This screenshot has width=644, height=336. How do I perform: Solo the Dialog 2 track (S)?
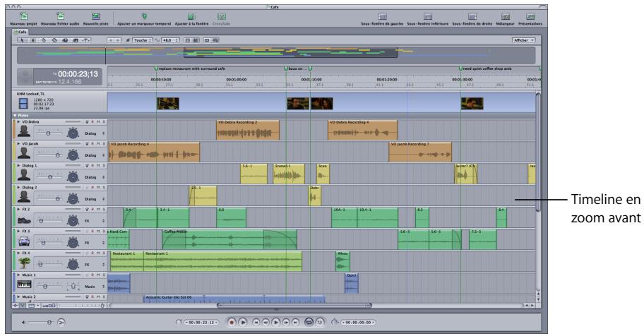pos(104,187)
